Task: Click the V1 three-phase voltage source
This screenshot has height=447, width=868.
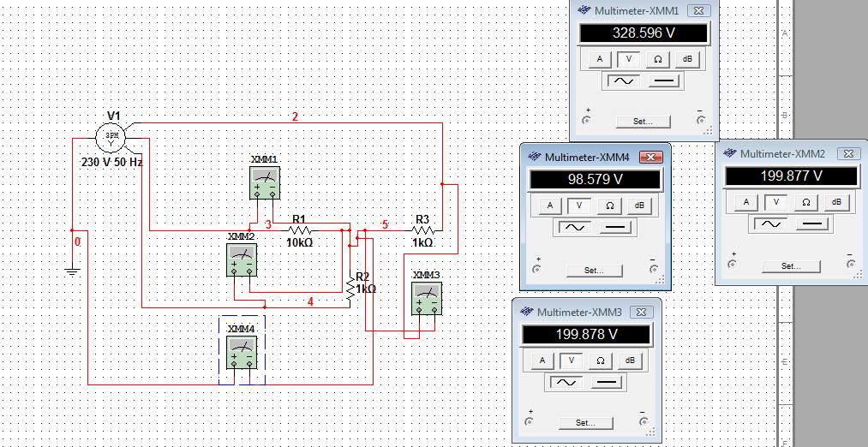Action: coord(110,136)
